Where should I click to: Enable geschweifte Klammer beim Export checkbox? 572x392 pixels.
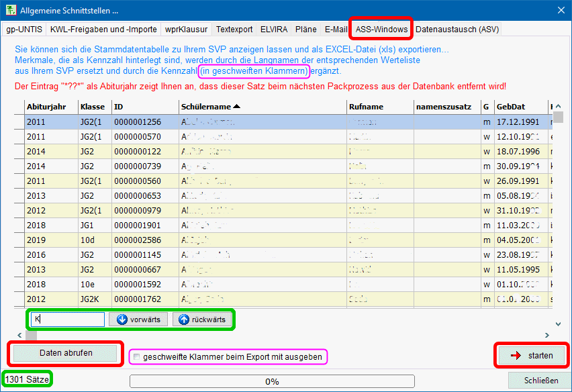137,357
